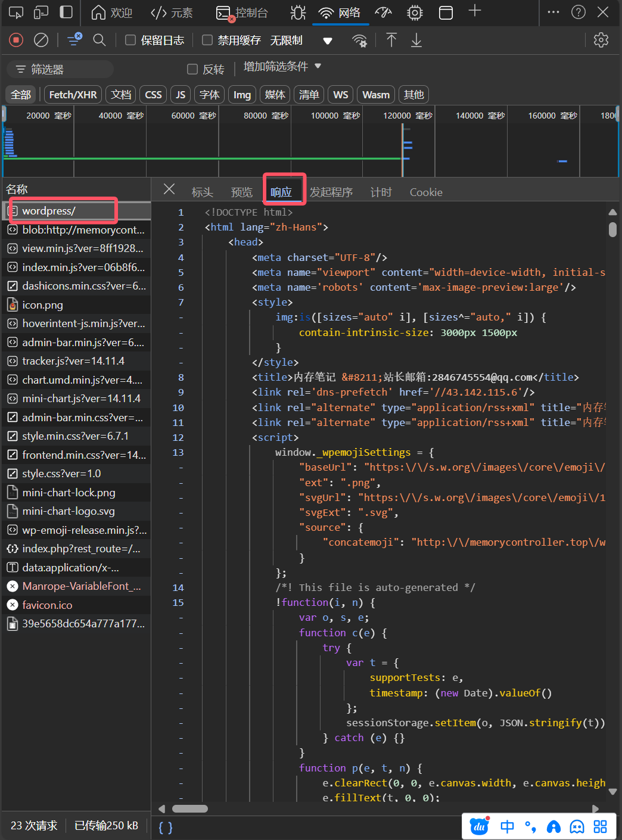Export HAR file download arrow
This screenshot has width=622, height=840.
416,40
